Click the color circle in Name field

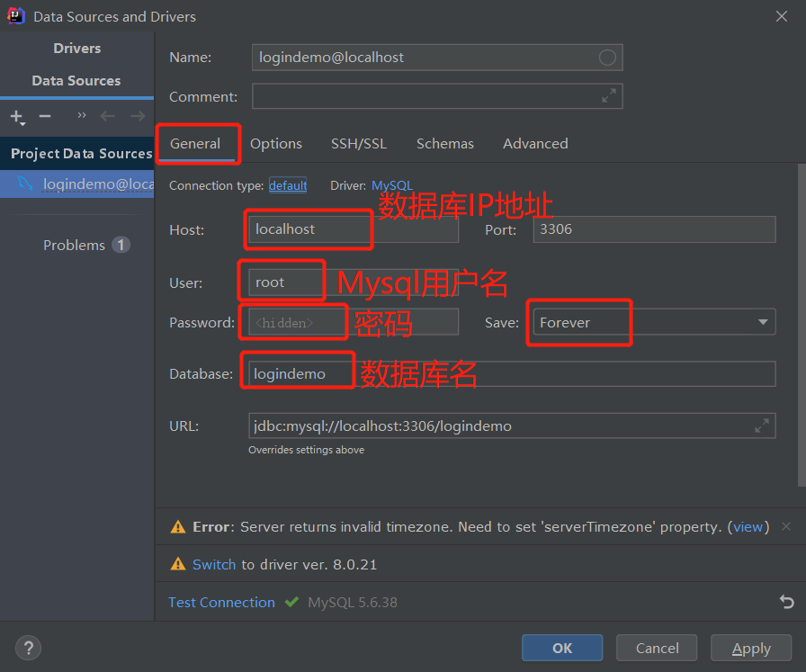click(607, 58)
